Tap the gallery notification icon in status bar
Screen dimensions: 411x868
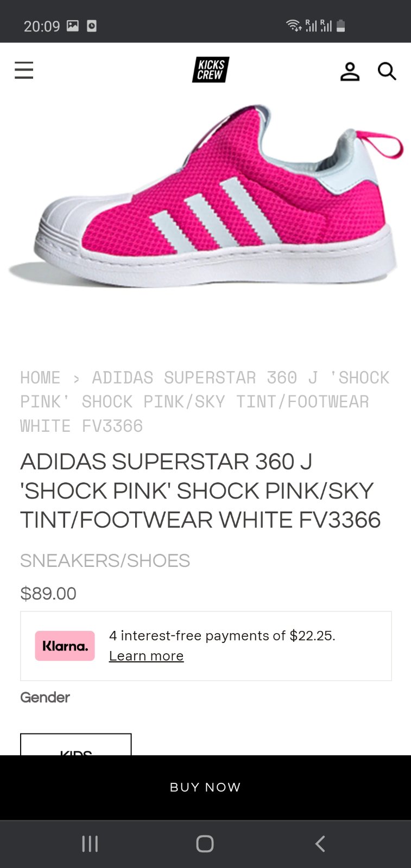click(x=73, y=25)
